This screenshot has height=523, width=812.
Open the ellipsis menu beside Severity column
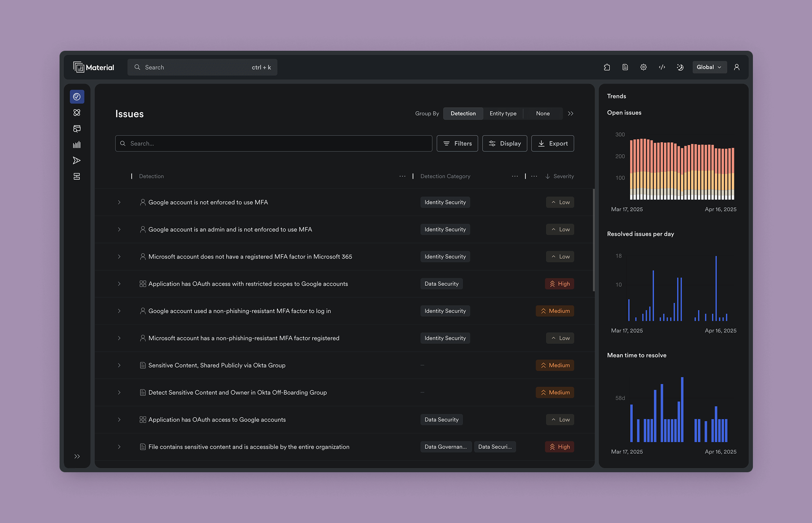[534, 176]
